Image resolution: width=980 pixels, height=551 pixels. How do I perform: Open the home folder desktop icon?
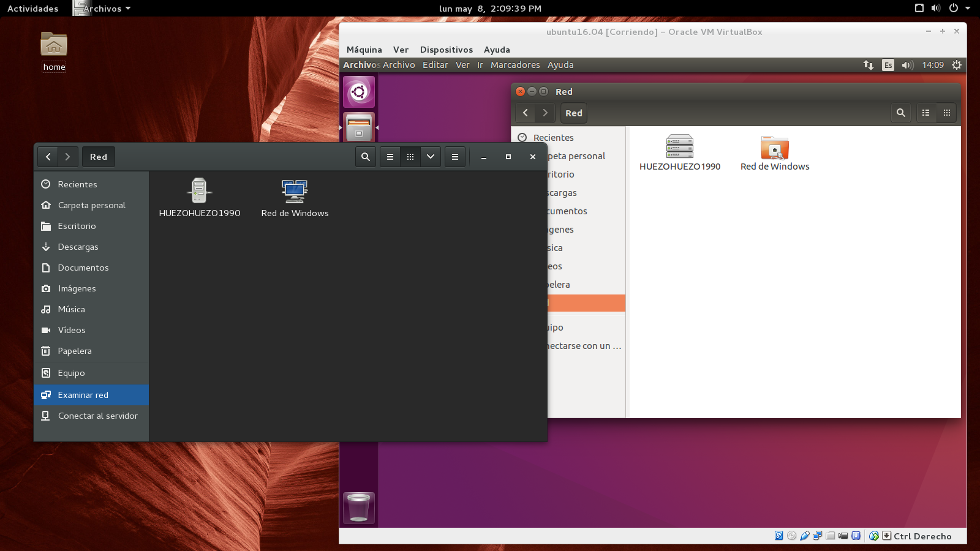54,52
